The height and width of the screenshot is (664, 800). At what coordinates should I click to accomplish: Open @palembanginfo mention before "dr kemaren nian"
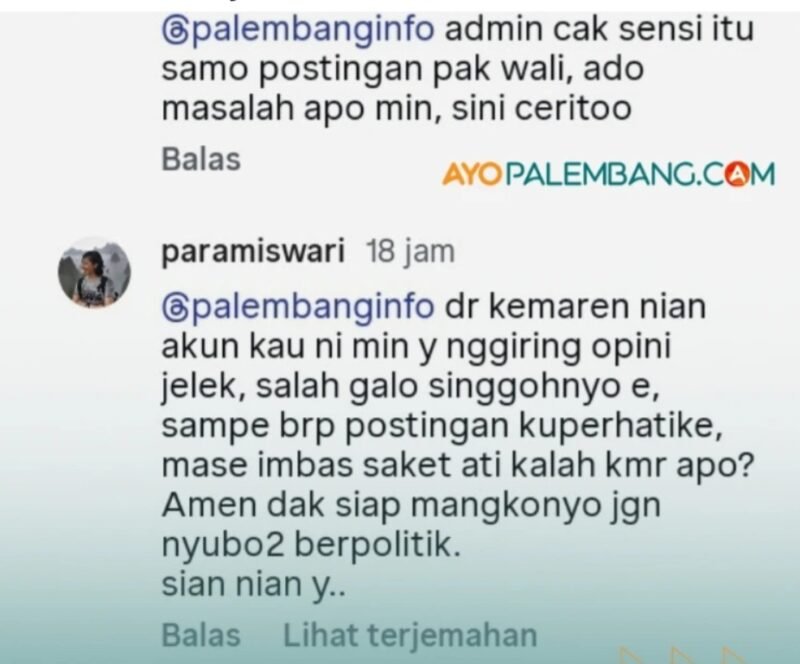tap(298, 306)
